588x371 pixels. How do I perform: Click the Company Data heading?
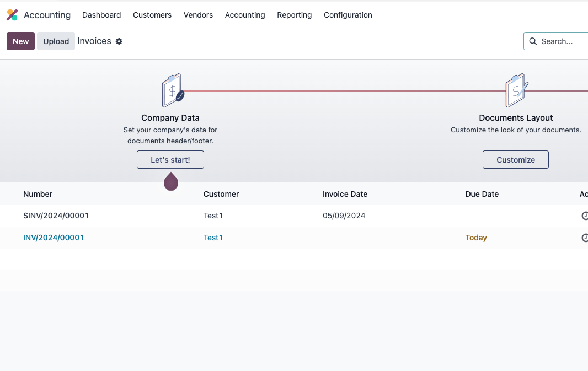click(x=170, y=117)
